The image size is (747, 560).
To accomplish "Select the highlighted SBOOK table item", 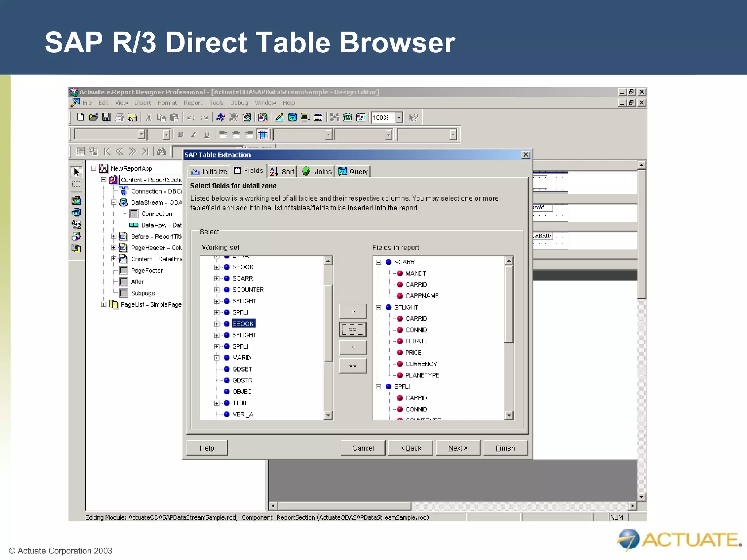I will tap(243, 324).
